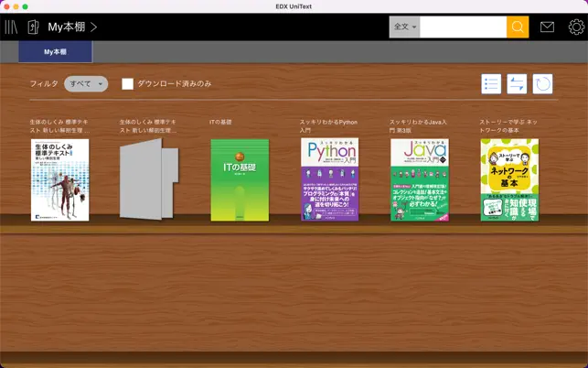
Task: Open the gray placeholder folder book
Action: (149, 179)
